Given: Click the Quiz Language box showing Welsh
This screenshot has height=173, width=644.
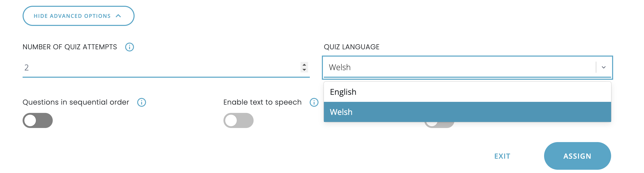Looking at the screenshot, I should tap(459, 67).
